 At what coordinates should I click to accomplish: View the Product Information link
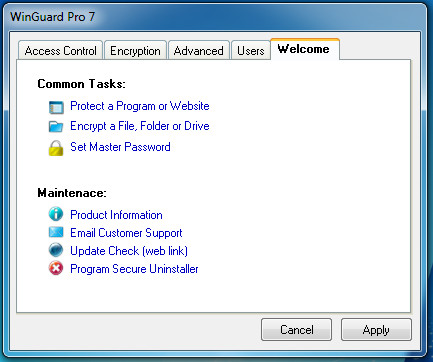(116, 215)
